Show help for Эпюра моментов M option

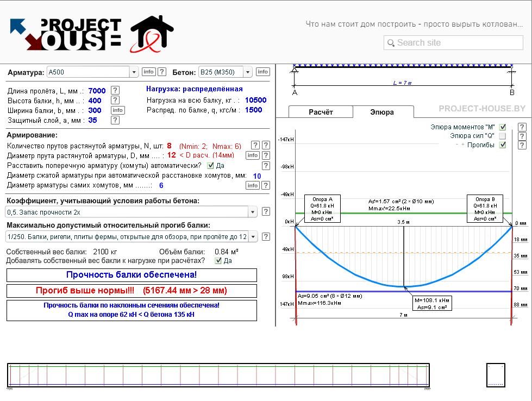[522, 127]
